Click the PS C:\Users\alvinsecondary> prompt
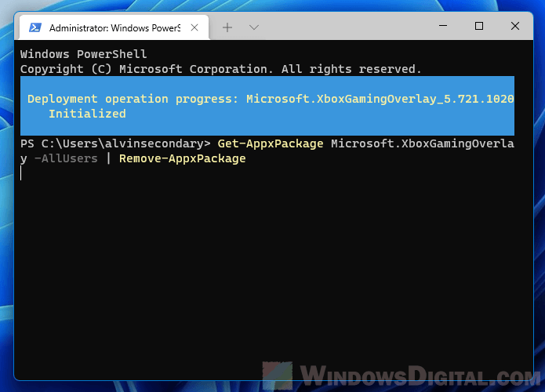This screenshot has width=545, height=392. click(x=115, y=144)
